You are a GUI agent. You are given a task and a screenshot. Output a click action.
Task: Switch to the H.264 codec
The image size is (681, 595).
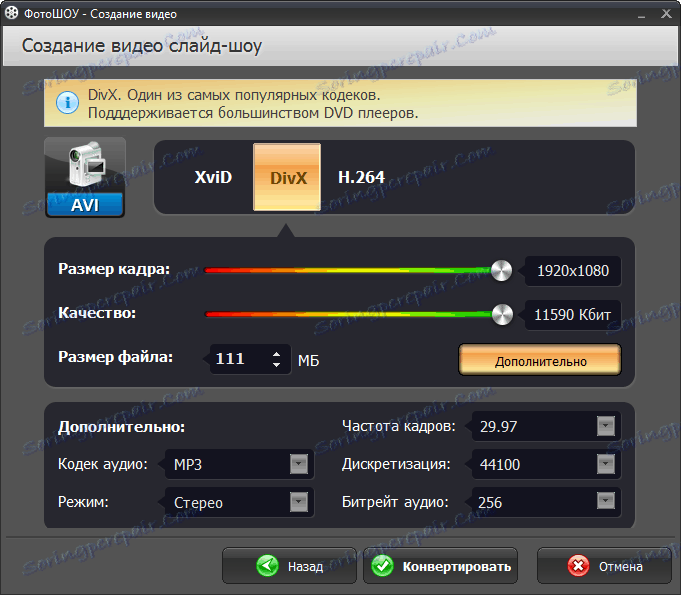click(x=361, y=177)
